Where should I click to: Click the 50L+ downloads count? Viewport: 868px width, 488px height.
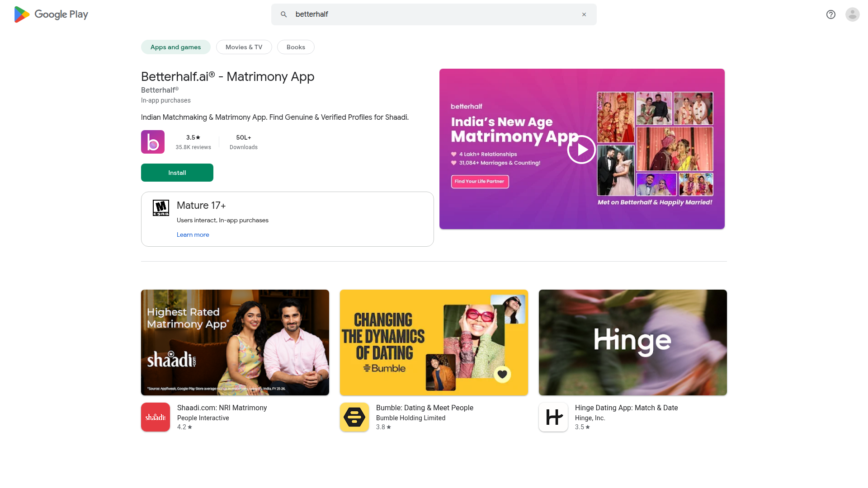244,137
